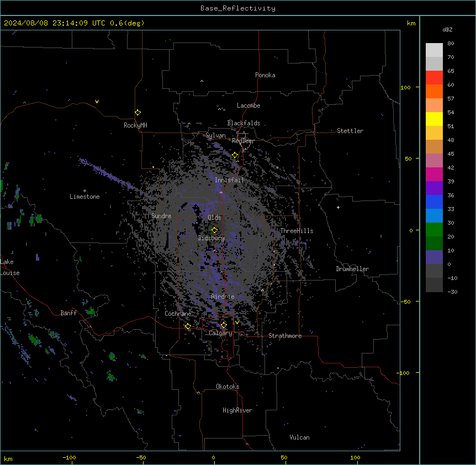Viewport: 476px width, 465px height.
Task: Click the blue 36 dBZ legend swatch
Action: 434,202
